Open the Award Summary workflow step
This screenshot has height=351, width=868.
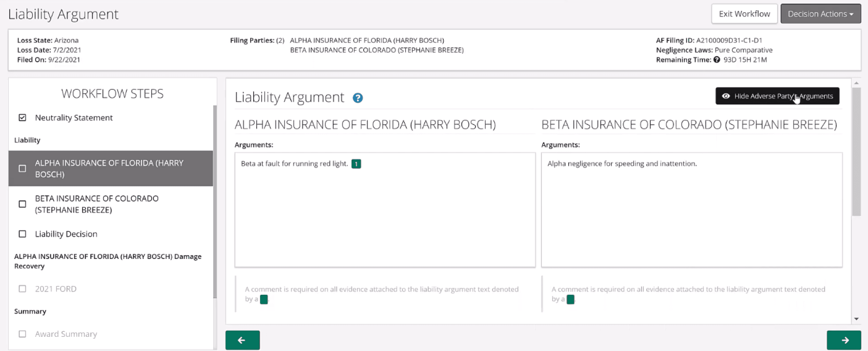66,334
